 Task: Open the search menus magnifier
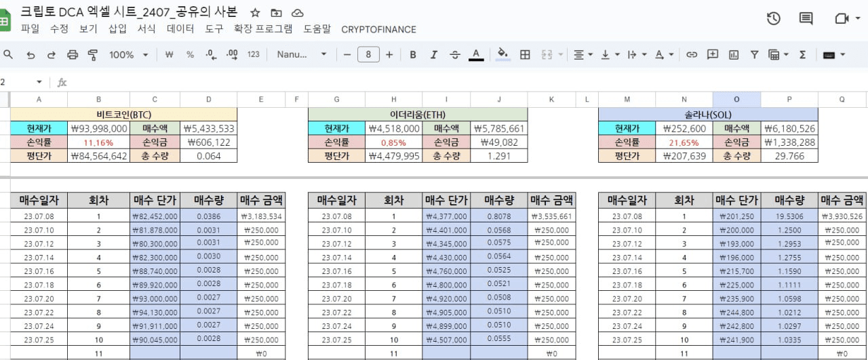pyautogui.click(x=8, y=54)
